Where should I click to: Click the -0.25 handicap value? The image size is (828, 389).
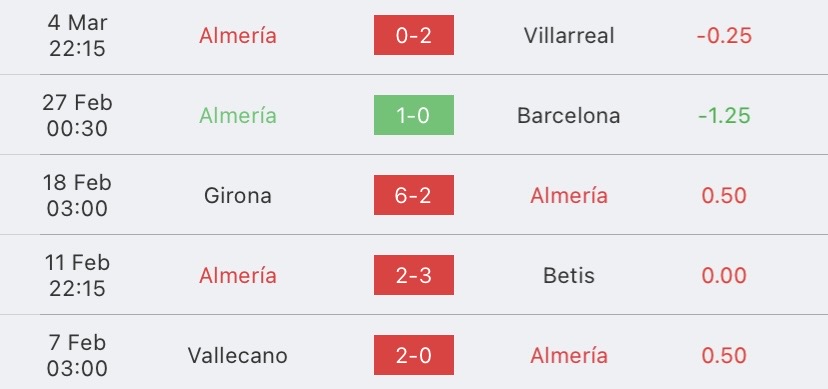(724, 35)
